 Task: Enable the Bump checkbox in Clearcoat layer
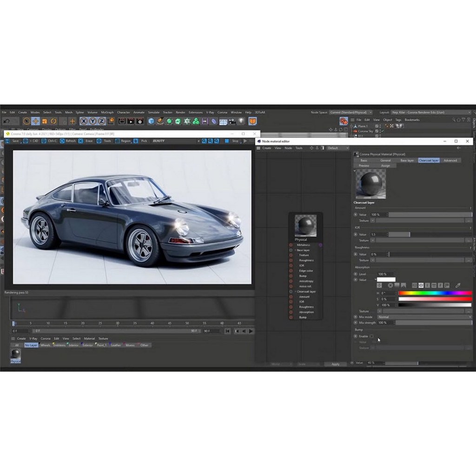click(372, 336)
